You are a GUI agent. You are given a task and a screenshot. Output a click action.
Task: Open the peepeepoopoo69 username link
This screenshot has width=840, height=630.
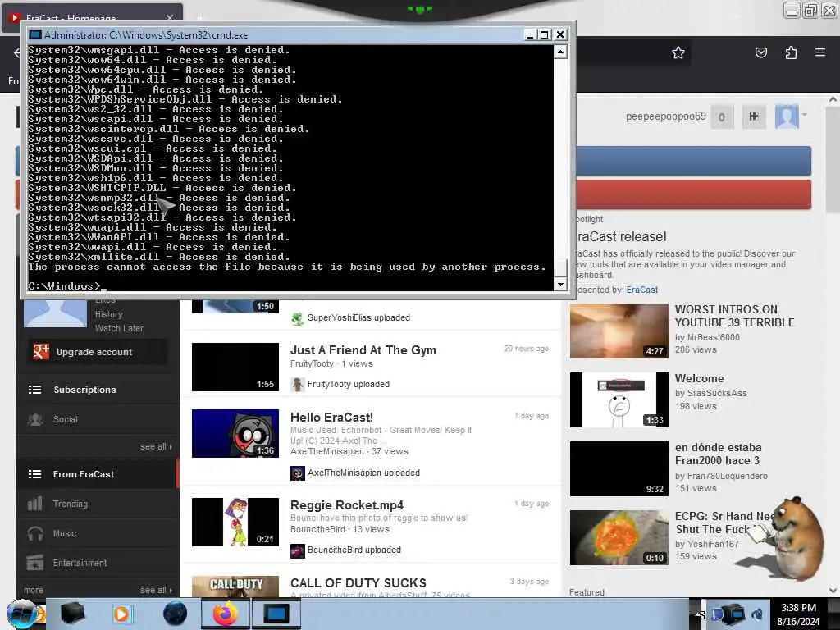(x=665, y=116)
